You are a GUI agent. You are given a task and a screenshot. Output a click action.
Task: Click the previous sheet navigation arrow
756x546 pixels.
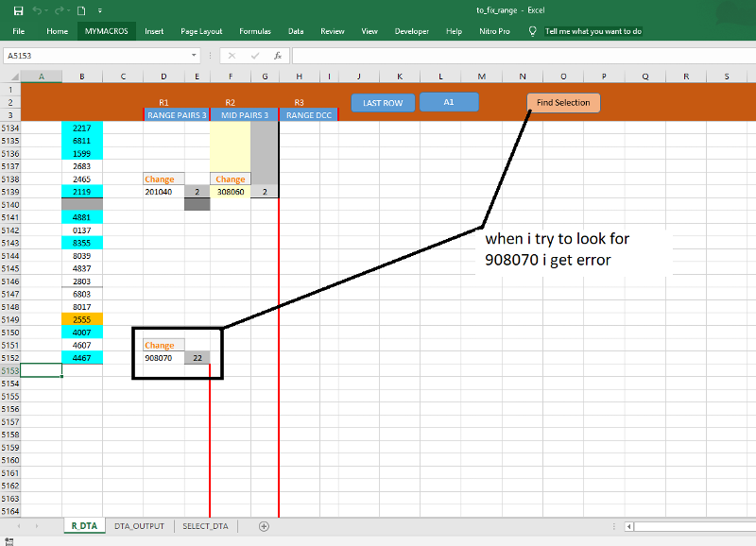coord(21,526)
